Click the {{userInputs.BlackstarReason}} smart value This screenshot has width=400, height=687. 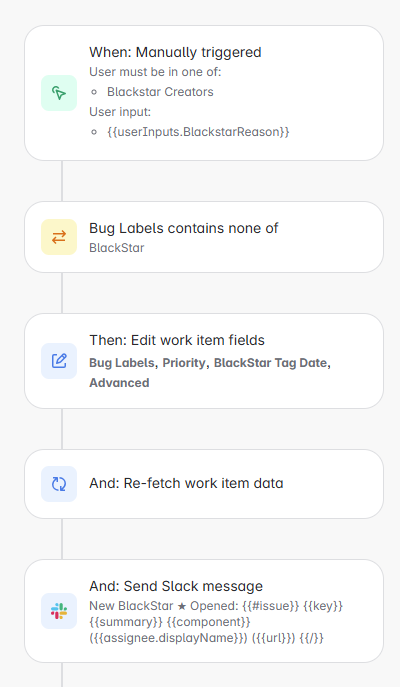click(x=198, y=132)
